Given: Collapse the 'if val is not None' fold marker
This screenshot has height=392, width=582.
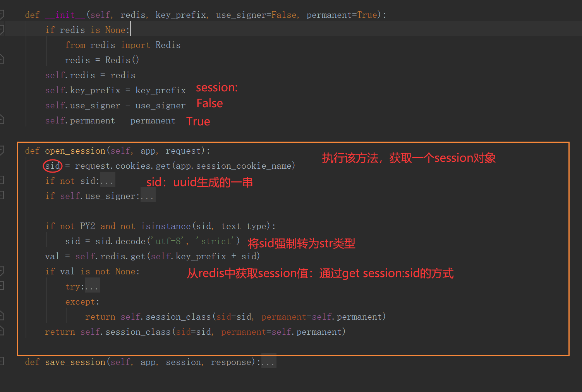Looking at the screenshot, I should coord(1,271).
